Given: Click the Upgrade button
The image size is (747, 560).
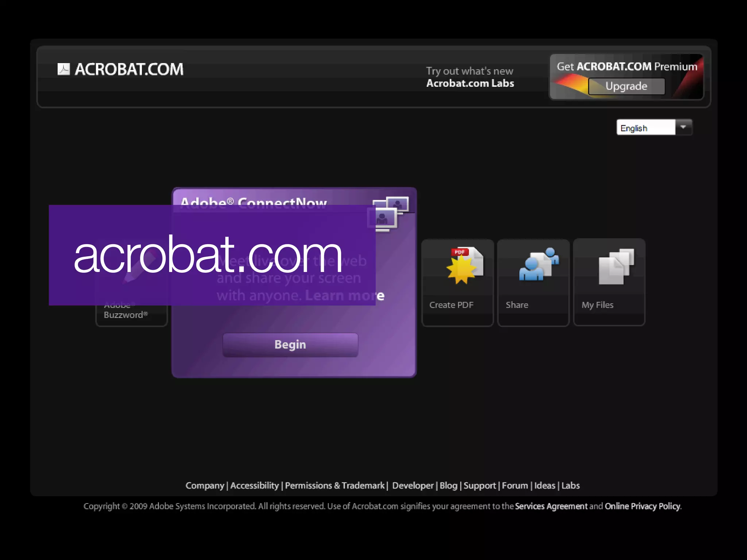Looking at the screenshot, I should 626,86.
